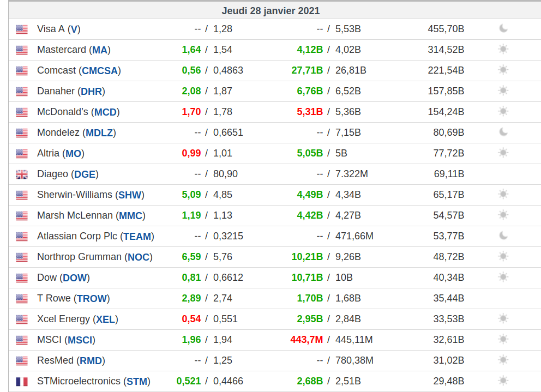Image resolution: width=541 pixels, height=392 pixels.
Task: Click the sun icon in the Altria row
Action: coord(503,153)
